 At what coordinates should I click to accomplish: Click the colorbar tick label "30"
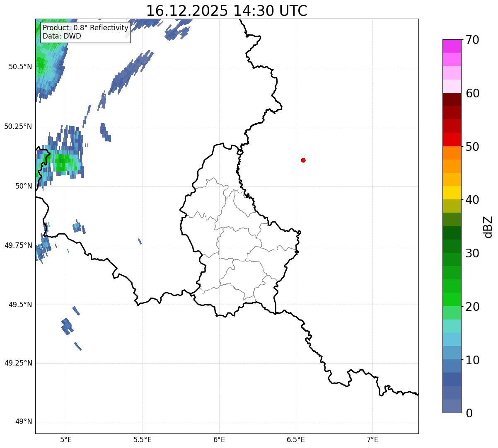pos(472,253)
